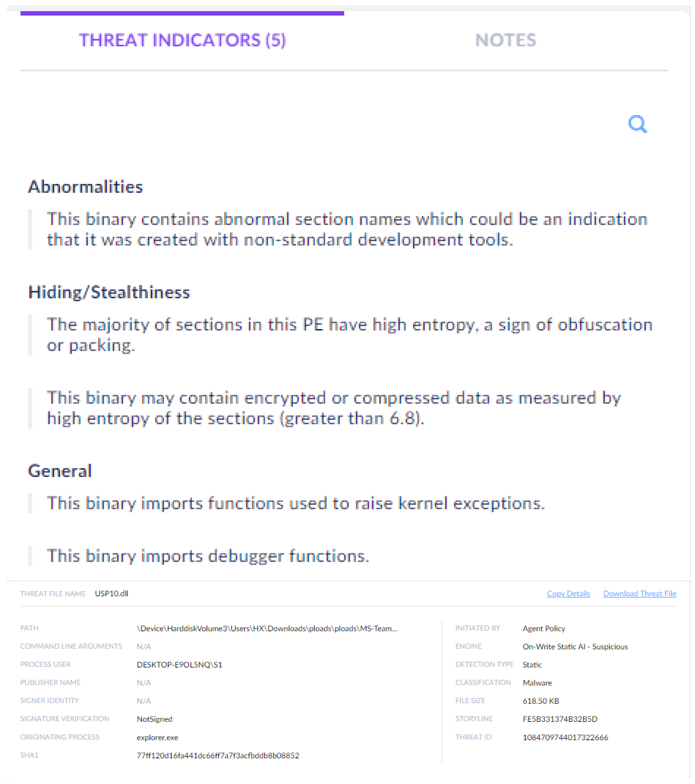Select the kernel exceptions indicator text
Image resolution: width=695 pixels, height=784 pixels.
(295, 503)
